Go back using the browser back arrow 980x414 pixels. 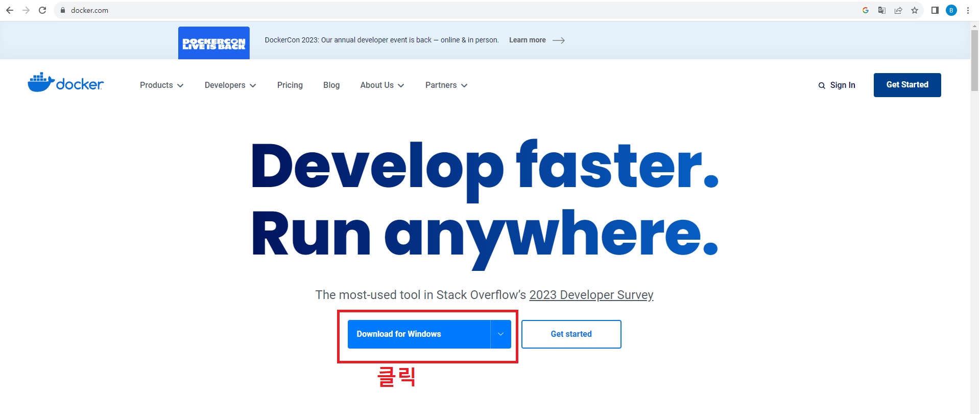10,10
